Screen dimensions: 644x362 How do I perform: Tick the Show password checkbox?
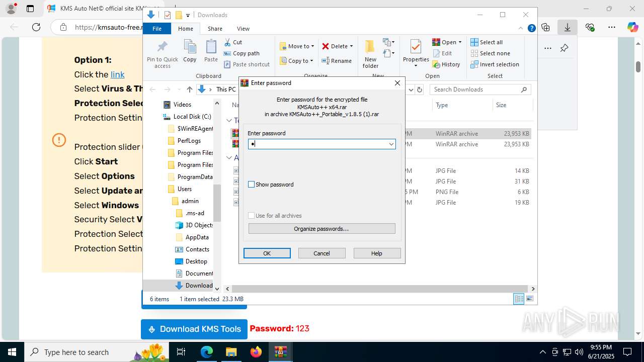[252, 185]
